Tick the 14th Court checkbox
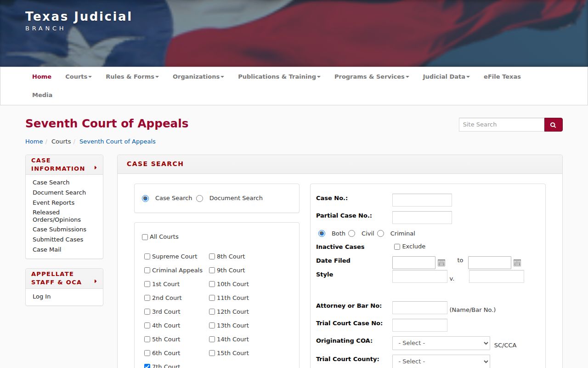The image size is (588, 368). tap(212, 339)
